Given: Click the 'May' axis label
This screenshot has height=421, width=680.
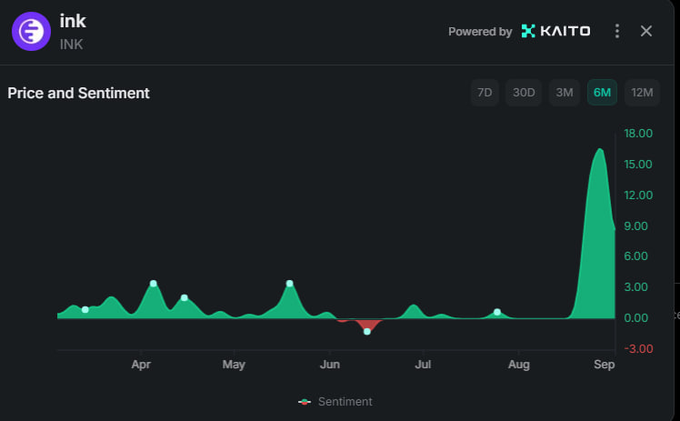Looking at the screenshot, I should 234,364.
